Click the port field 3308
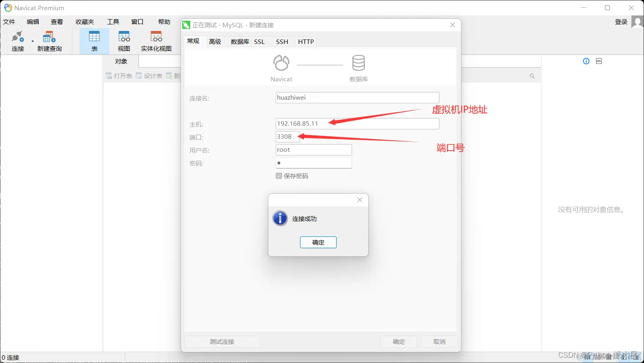The image size is (644, 363). pos(287,137)
